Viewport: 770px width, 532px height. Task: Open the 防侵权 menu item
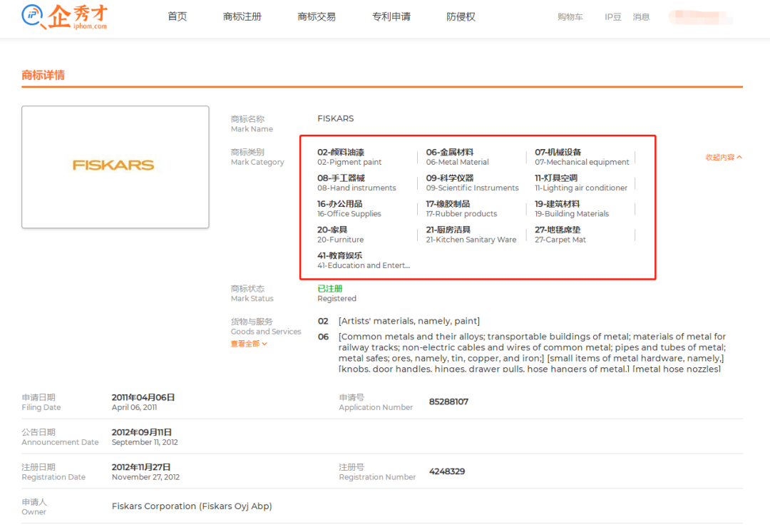click(461, 16)
